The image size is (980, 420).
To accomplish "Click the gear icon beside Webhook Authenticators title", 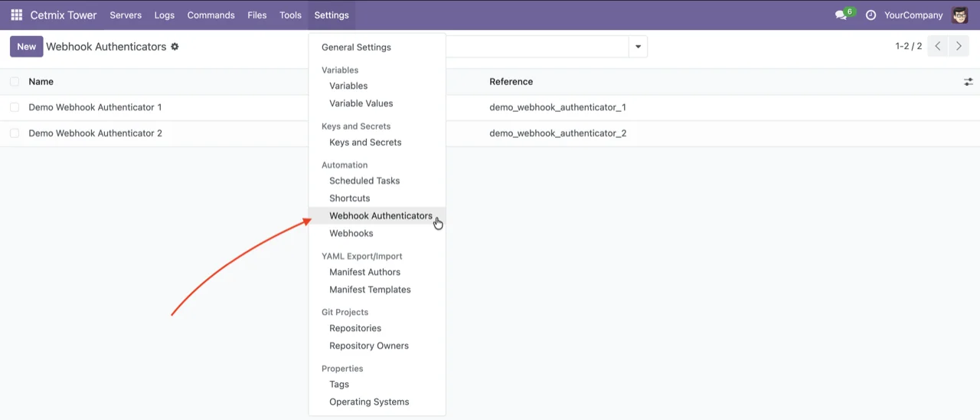I will [175, 47].
